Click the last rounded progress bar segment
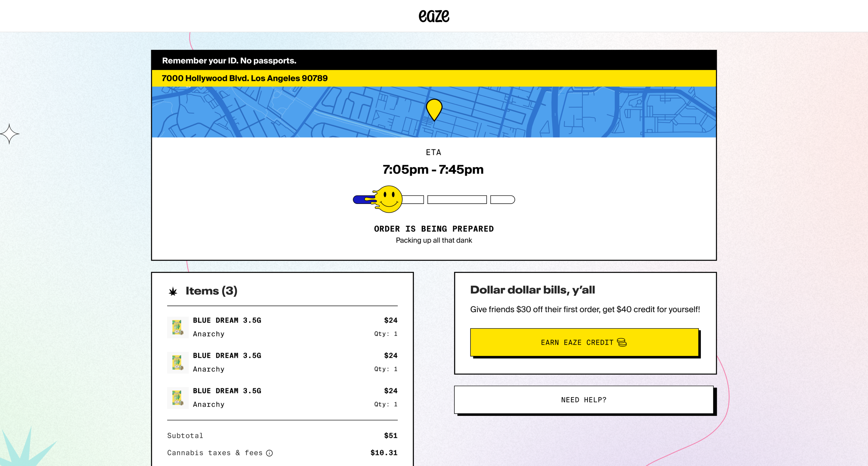This screenshot has height=466, width=868. pos(502,200)
